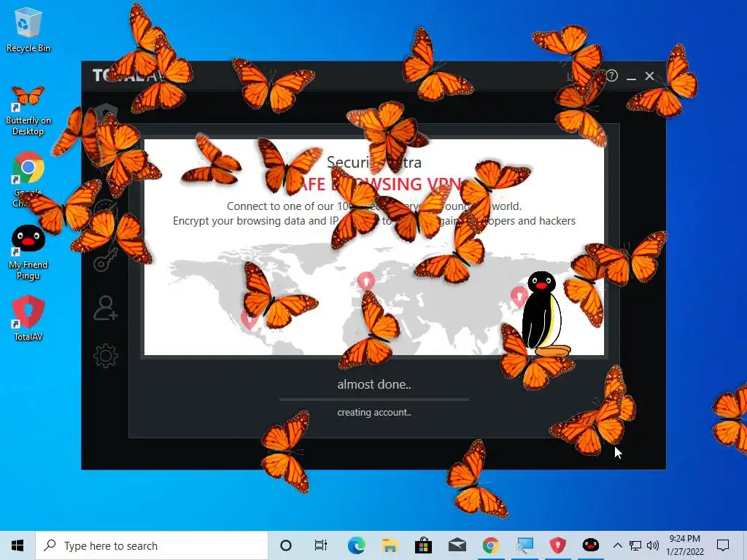Click the VPN location pin over East Asia

[x=519, y=296]
